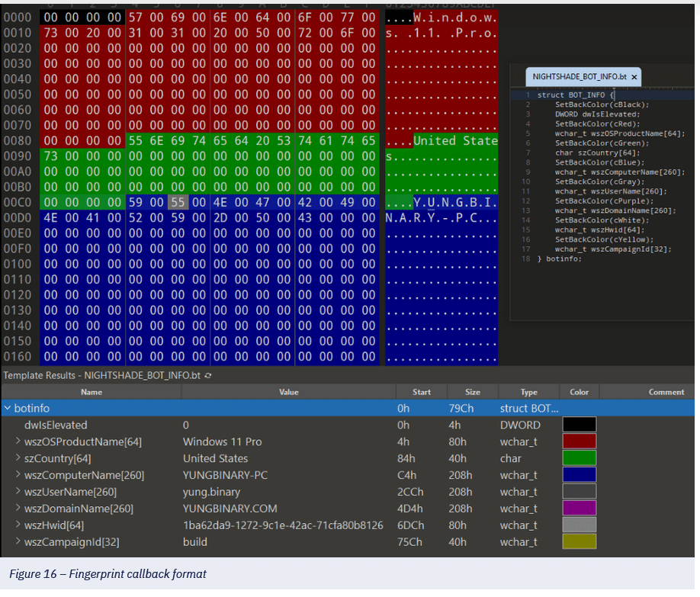700x597 pixels.
Task: Expand the wszHwid[64] tree entry
Action: pyautogui.click(x=18, y=525)
